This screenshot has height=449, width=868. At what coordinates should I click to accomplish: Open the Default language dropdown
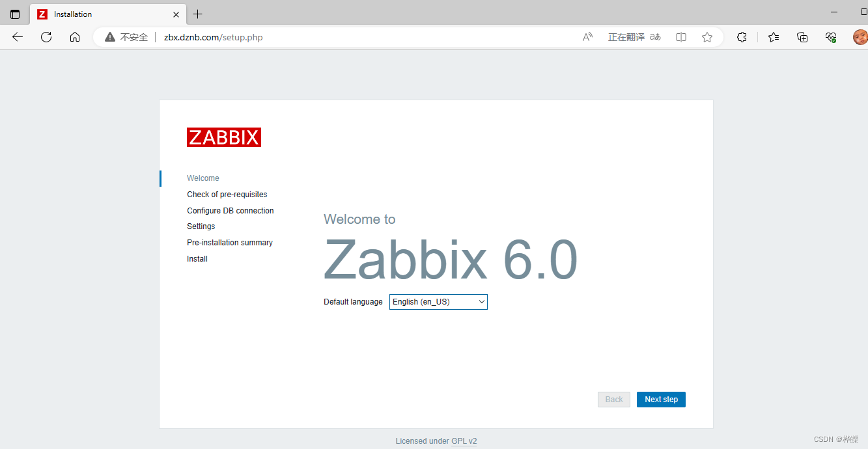438,302
